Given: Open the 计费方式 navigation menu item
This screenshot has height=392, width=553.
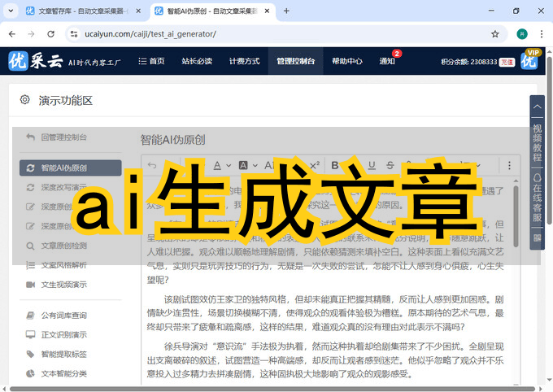Looking at the screenshot, I should click(x=244, y=62).
